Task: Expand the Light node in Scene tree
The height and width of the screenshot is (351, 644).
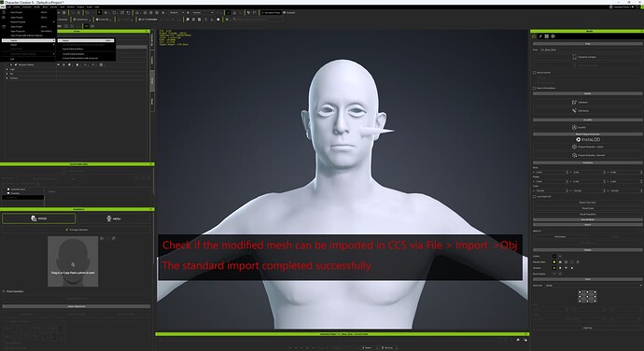Action: coord(7,69)
